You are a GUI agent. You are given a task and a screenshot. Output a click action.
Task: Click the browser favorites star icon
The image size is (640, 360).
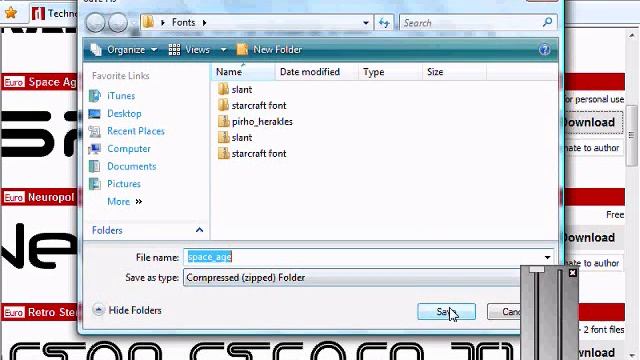(x=11, y=13)
